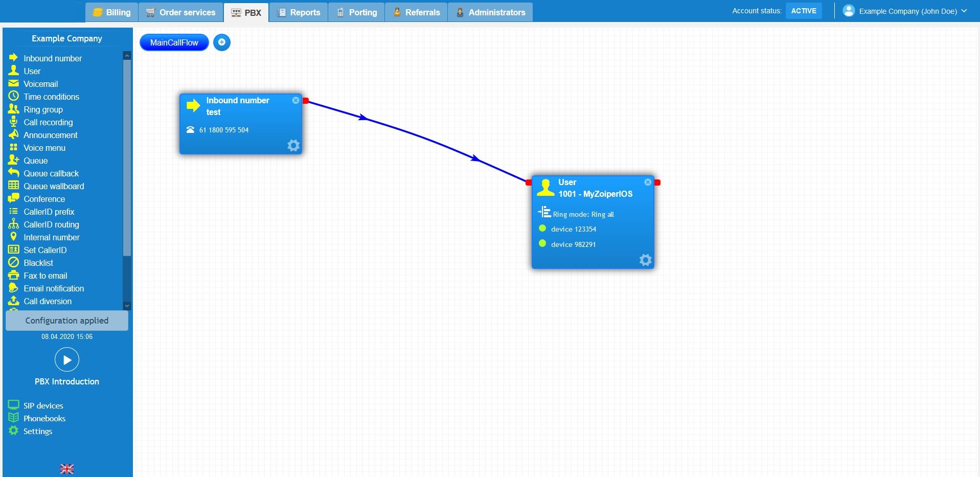Open the Voicemail element icon
Image resolution: width=980 pixels, height=477 pixels.
pyautogui.click(x=13, y=83)
